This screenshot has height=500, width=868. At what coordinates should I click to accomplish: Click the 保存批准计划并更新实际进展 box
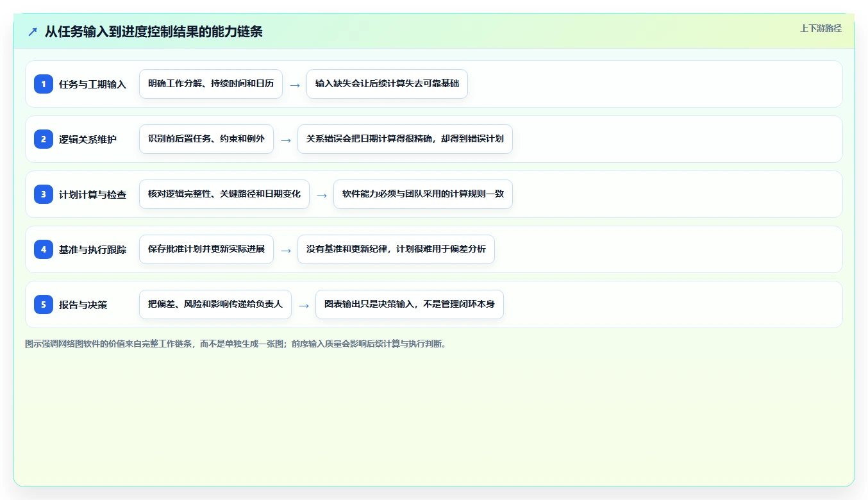[x=206, y=249]
